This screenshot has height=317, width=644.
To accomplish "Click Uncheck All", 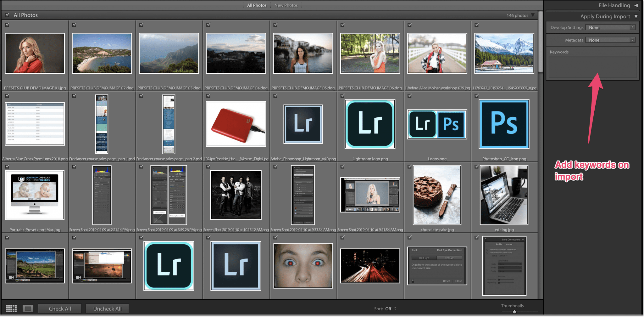I will coord(107,308).
